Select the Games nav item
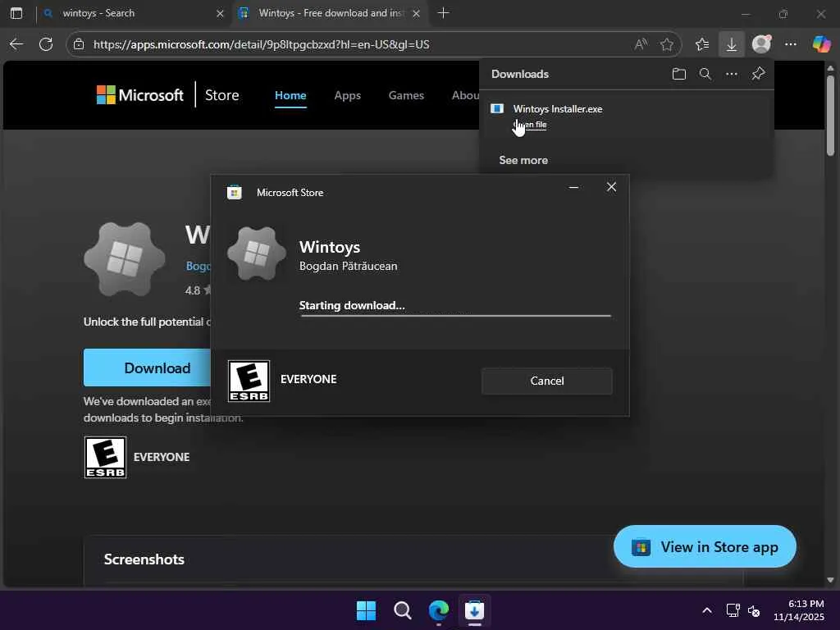This screenshot has height=630, width=840. pos(406,95)
